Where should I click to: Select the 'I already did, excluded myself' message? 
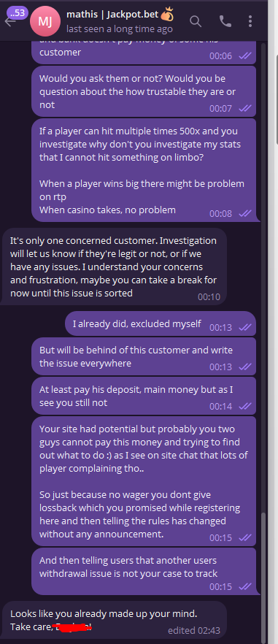160,323
